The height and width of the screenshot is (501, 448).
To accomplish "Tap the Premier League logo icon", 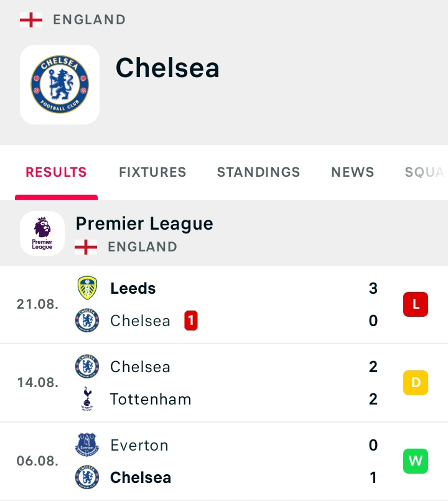I will (x=42, y=233).
